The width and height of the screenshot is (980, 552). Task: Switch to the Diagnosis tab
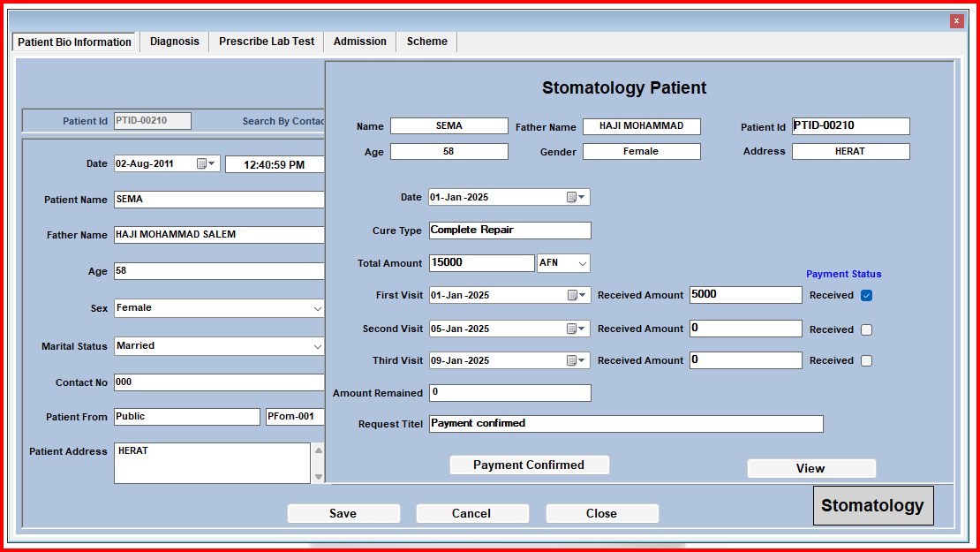point(175,42)
